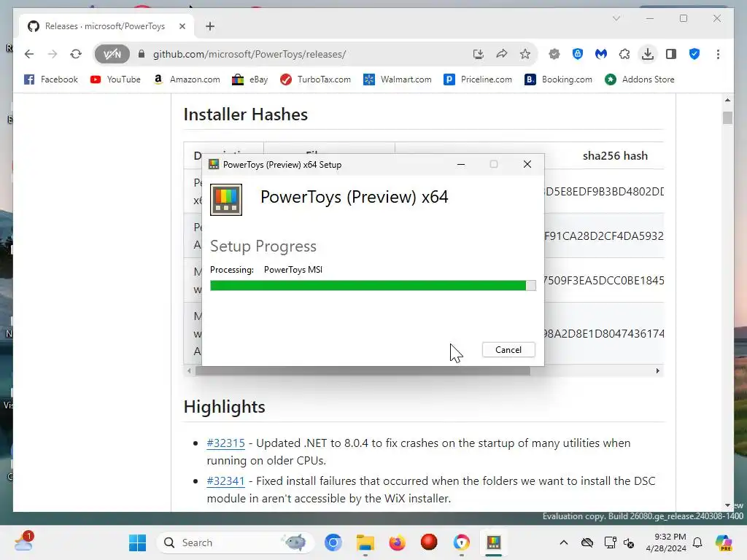The width and height of the screenshot is (747, 560).
Task: Click the setup progress bar
Action: click(373, 285)
